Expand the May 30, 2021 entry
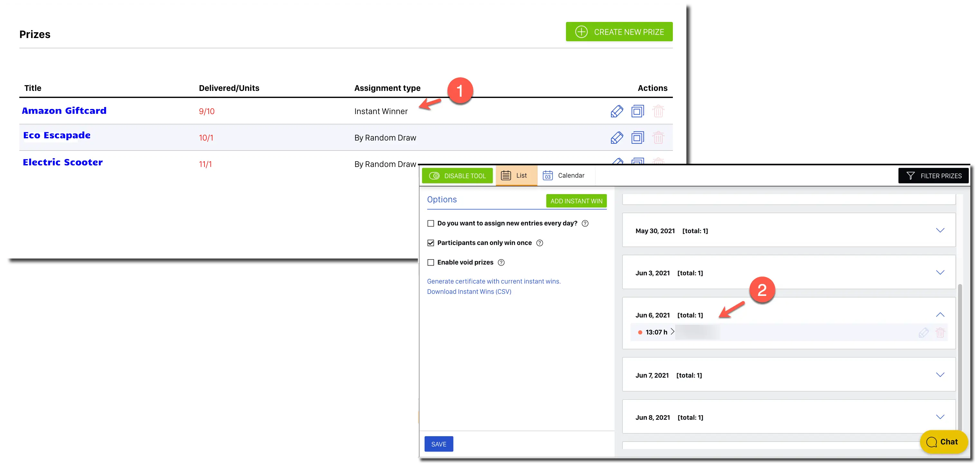 click(940, 230)
